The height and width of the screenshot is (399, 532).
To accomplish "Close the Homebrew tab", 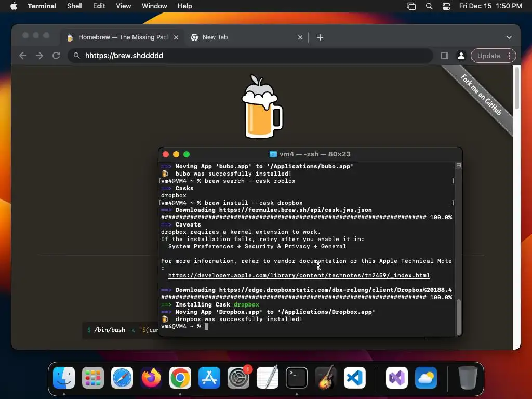I will [x=176, y=37].
